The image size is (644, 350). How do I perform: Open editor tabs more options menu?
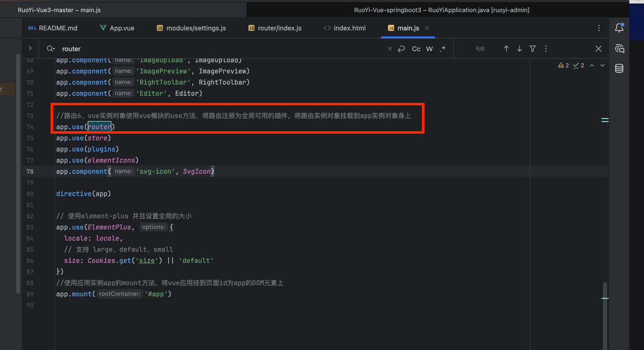point(599,28)
